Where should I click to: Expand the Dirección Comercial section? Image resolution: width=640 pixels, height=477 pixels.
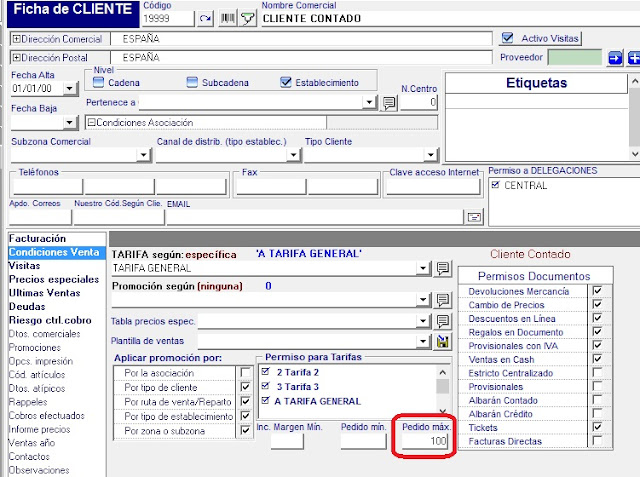16,38
